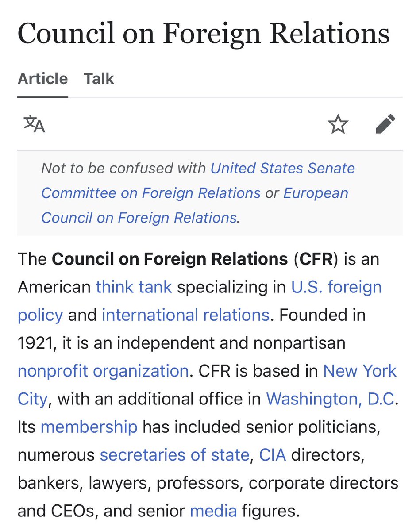Open the international relations link

pyautogui.click(x=185, y=315)
